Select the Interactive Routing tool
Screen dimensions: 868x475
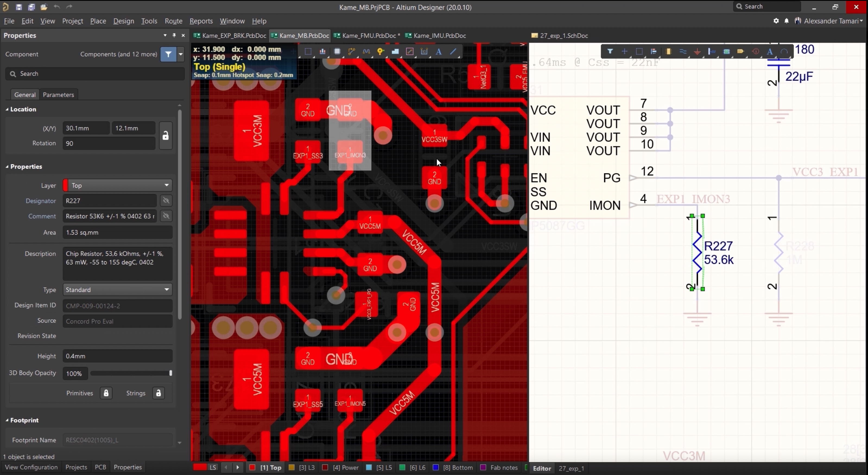tap(351, 52)
